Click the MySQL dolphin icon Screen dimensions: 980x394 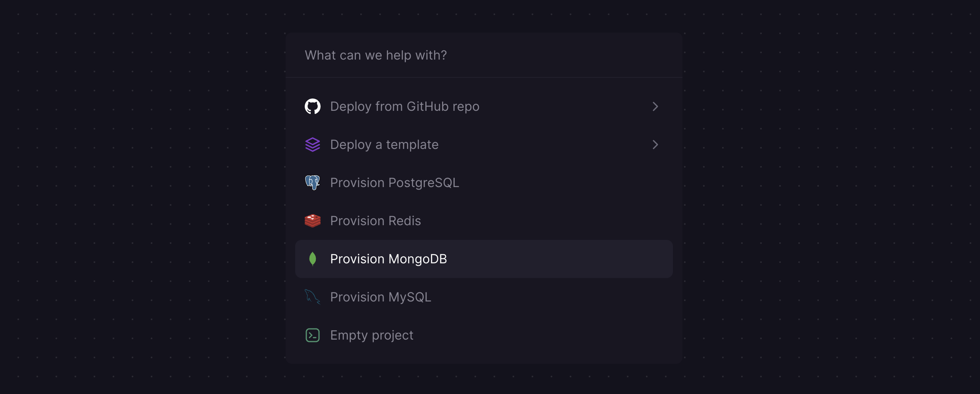(313, 297)
